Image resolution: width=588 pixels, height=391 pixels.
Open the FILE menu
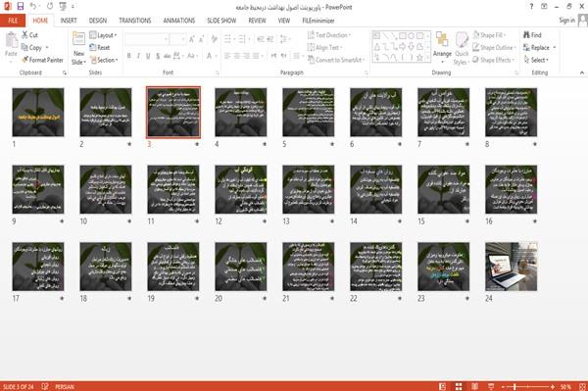(x=13, y=21)
